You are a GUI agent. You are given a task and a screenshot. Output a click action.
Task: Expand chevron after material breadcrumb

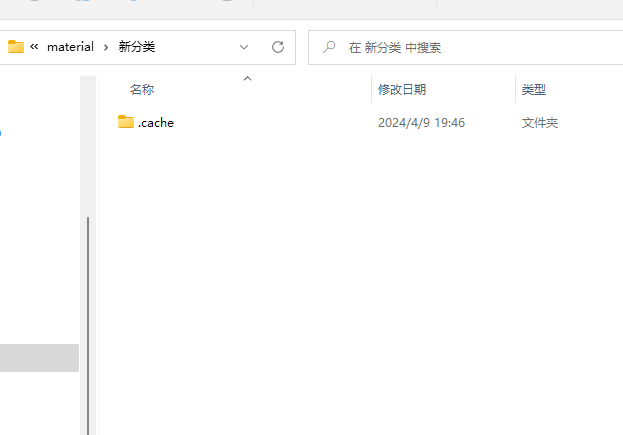tap(106, 47)
